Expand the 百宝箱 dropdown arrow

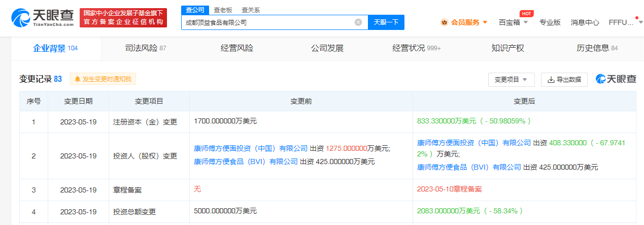(x=525, y=22)
